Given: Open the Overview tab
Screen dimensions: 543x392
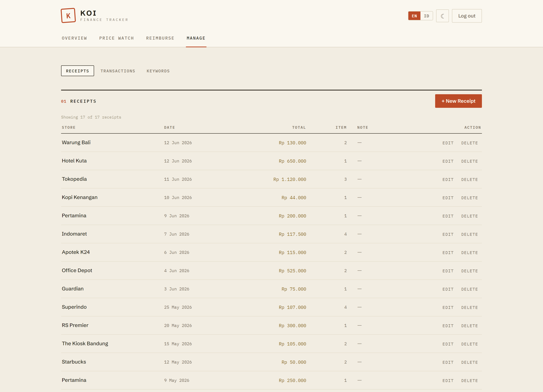Looking at the screenshot, I should pyautogui.click(x=74, y=38).
